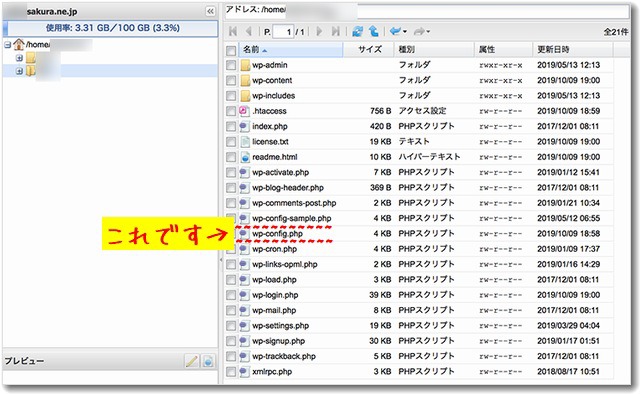
Task: Check the box for wp-activate.php
Action: [x=231, y=172]
